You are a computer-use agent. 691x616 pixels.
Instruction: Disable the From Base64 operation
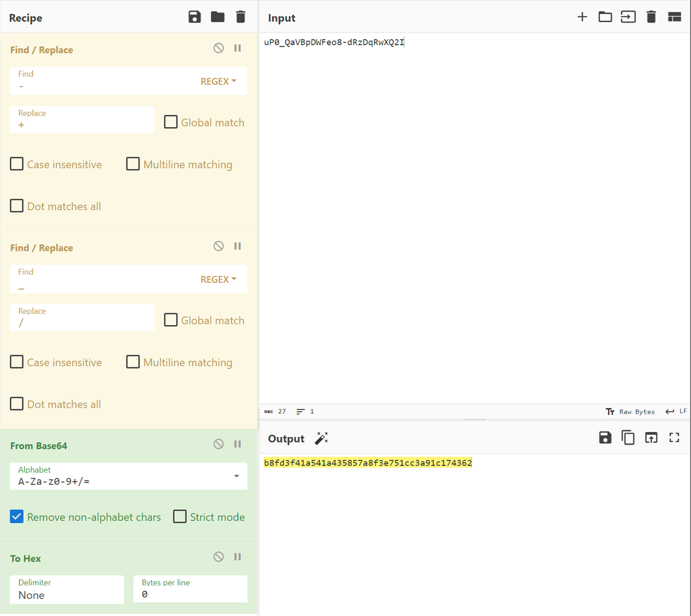(218, 444)
